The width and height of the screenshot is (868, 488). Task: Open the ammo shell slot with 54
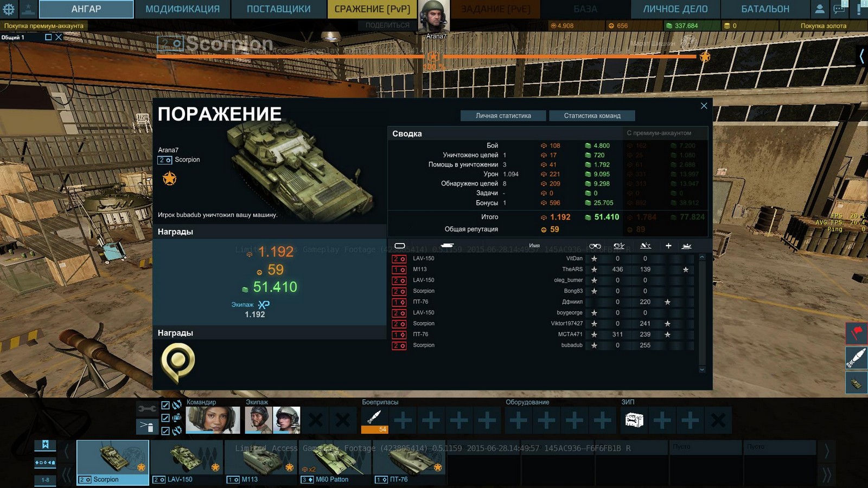(374, 420)
